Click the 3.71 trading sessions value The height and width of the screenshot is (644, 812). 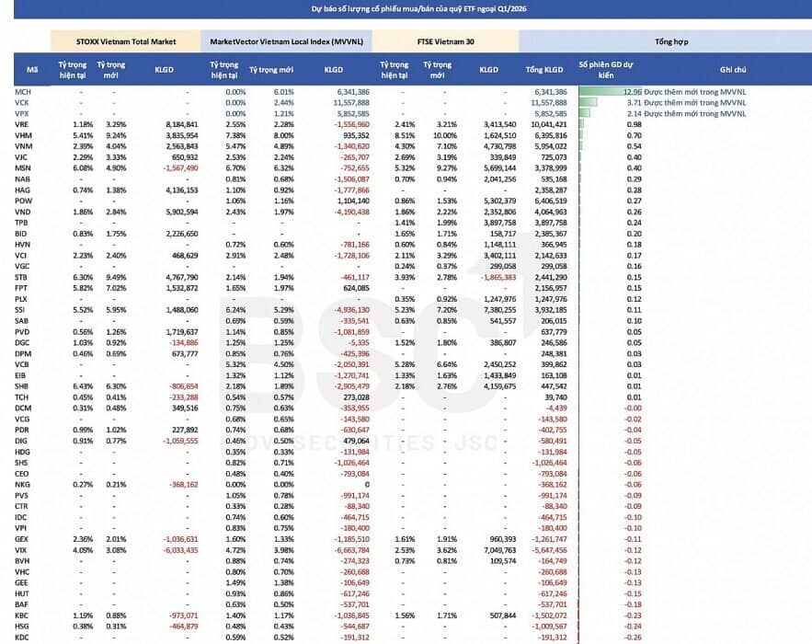(634, 103)
